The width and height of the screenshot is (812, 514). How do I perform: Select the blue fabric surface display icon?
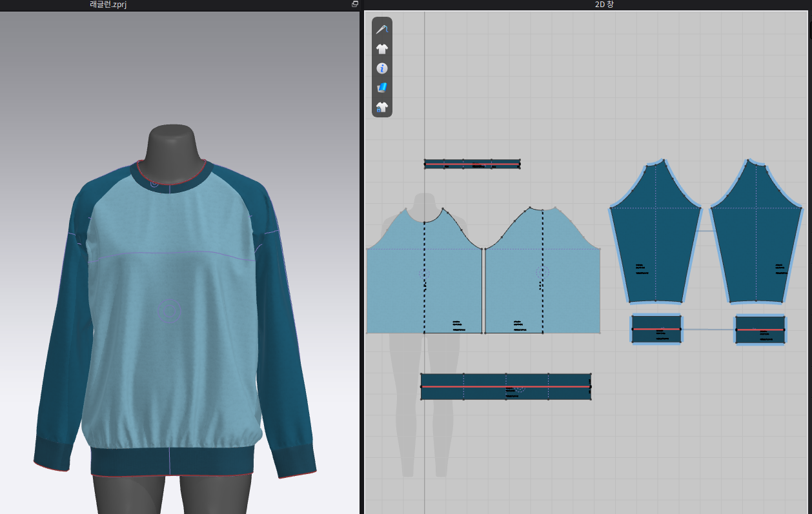point(382,87)
